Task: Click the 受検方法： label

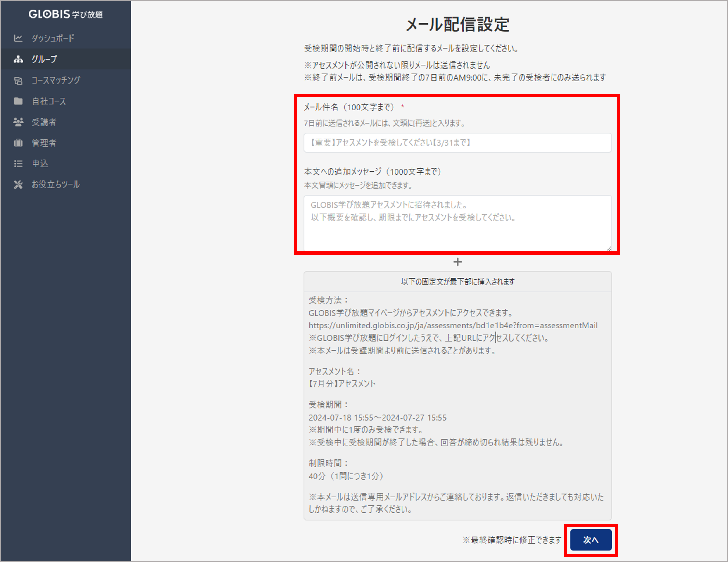Action: pyautogui.click(x=329, y=300)
